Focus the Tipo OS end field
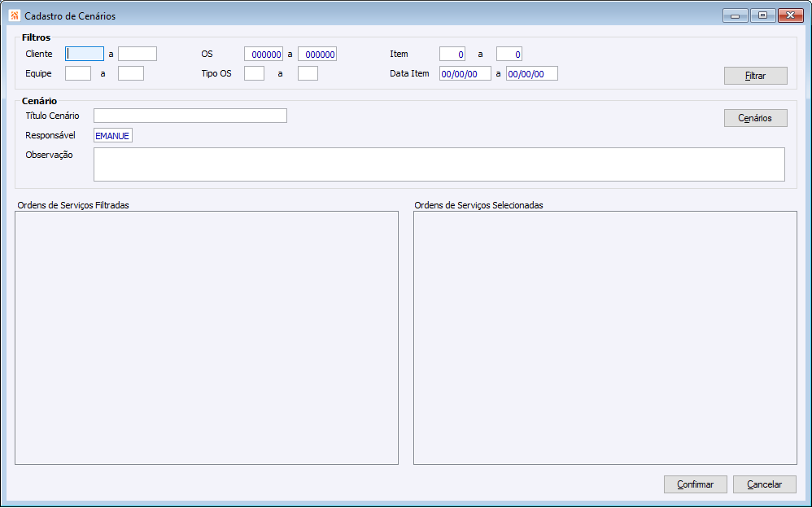 pyautogui.click(x=308, y=73)
